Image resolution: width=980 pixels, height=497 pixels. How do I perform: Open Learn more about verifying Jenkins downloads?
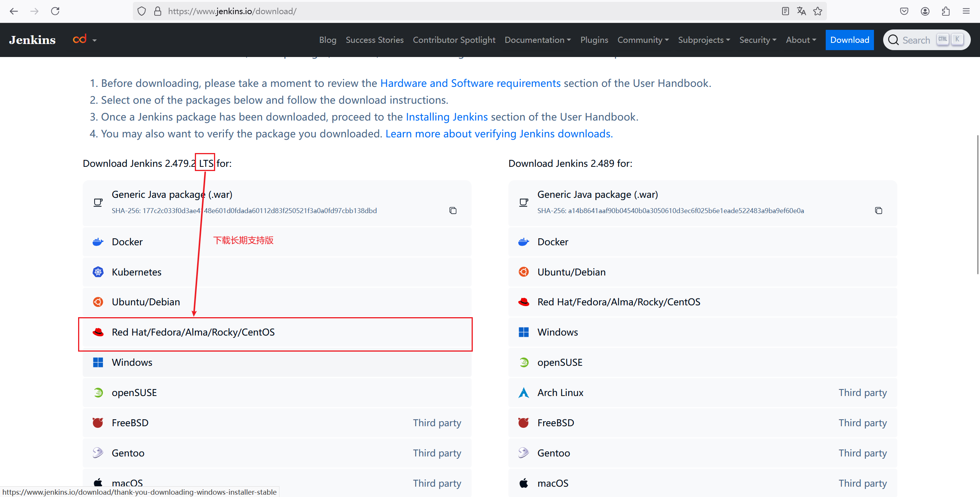499,134
